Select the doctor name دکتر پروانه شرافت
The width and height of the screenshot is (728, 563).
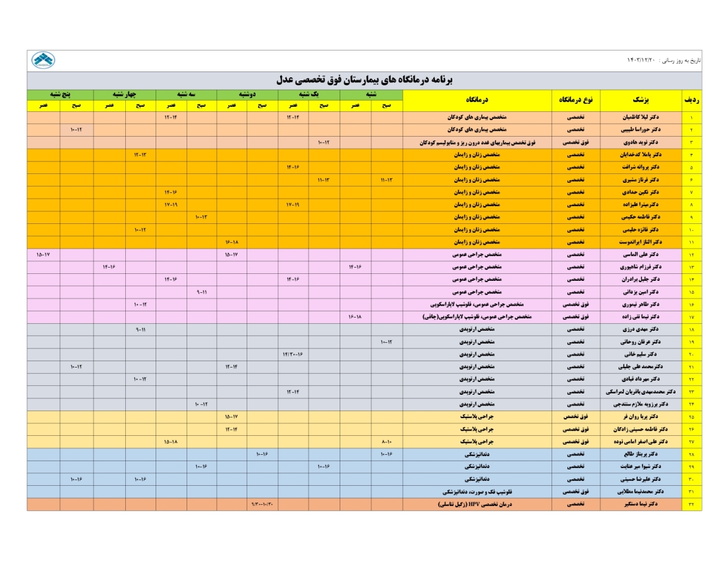tap(641, 167)
